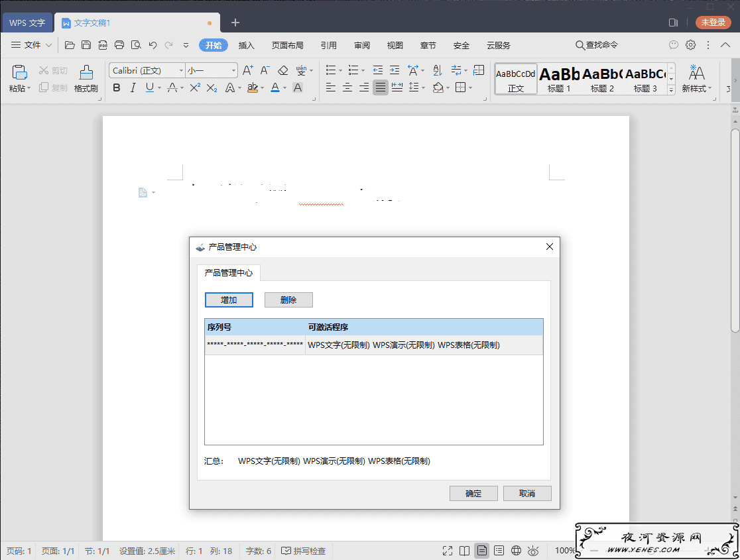Align text to the right

[x=364, y=87]
